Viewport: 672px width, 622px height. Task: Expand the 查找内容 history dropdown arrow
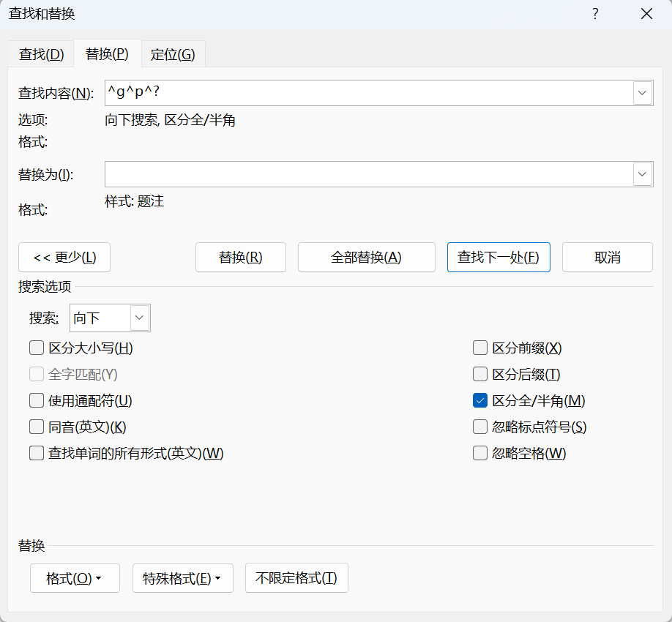(x=643, y=92)
